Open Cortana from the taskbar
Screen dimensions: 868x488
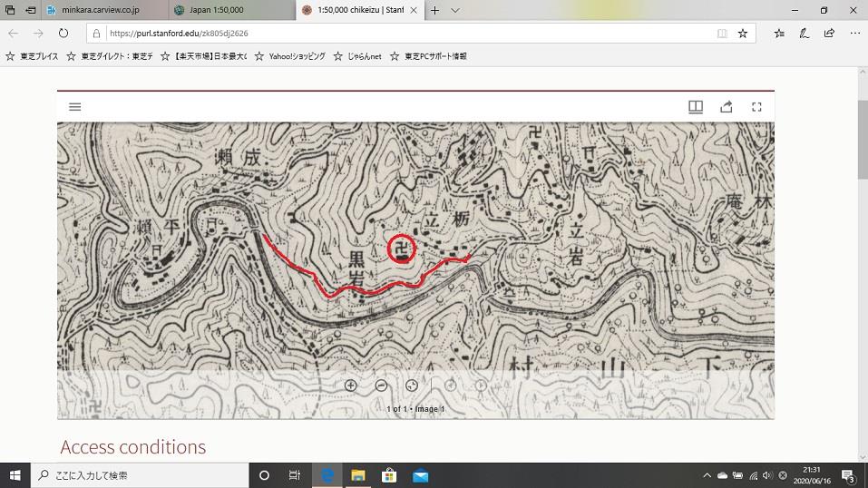[x=264, y=475]
